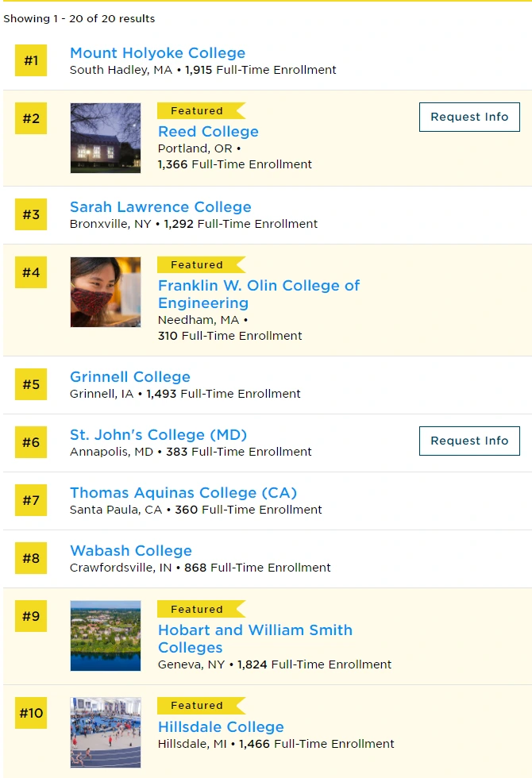Open Franklin W. Olin College of Engineering
Image resolution: width=532 pixels, height=778 pixels.
coord(259,295)
